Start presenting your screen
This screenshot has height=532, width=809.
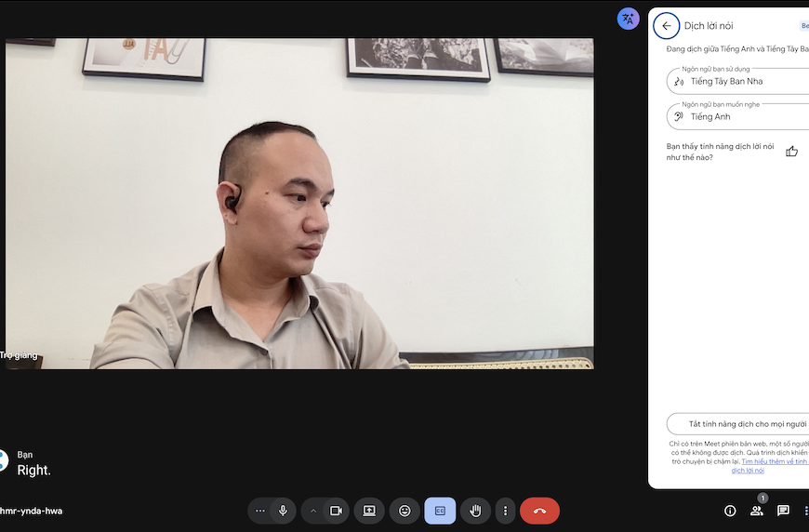[369, 511]
